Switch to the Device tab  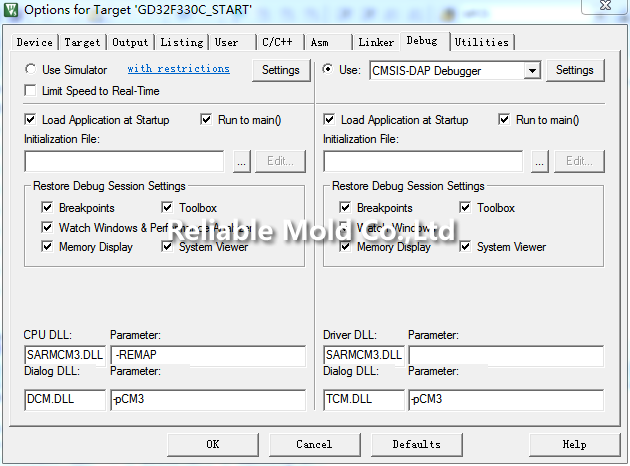tap(34, 42)
